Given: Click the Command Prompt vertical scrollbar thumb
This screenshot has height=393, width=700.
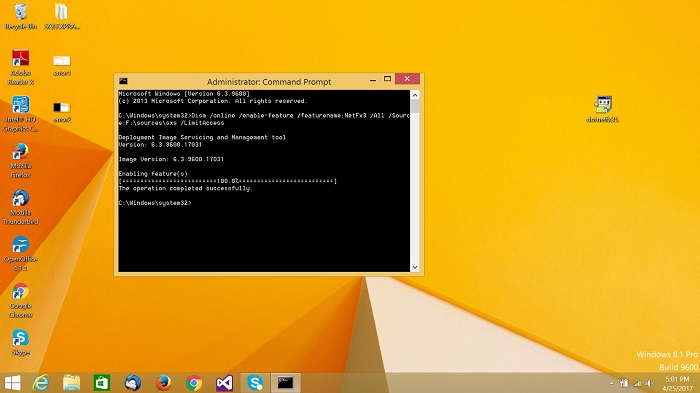Looking at the screenshot, I should (x=415, y=106).
